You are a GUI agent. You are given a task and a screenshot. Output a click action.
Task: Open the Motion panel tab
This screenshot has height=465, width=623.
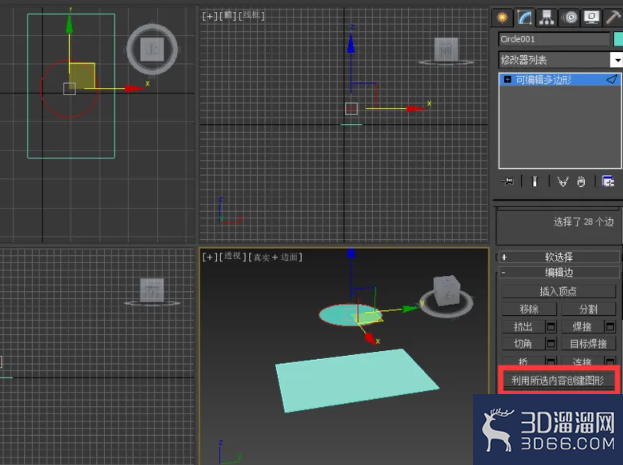pos(570,17)
